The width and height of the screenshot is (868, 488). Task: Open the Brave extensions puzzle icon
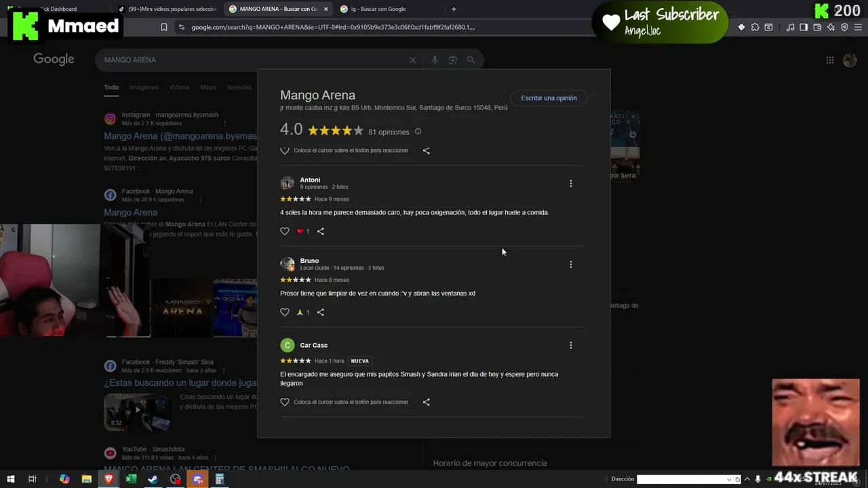point(755,27)
